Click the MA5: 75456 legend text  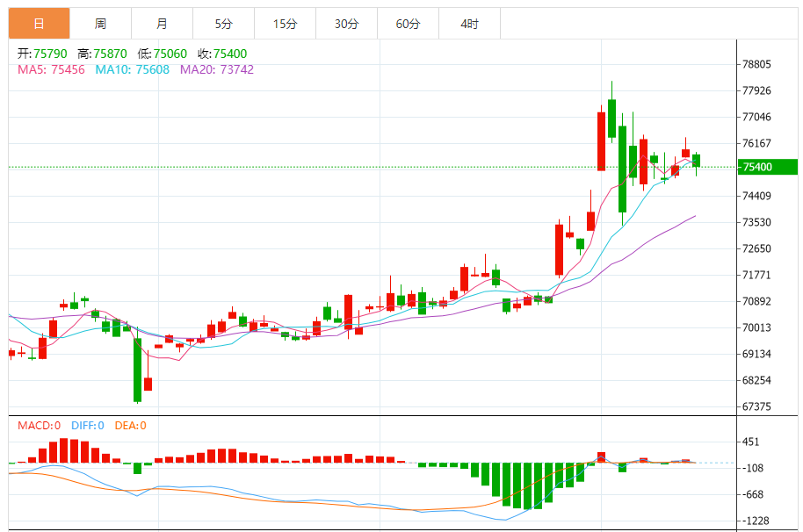pos(51,69)
